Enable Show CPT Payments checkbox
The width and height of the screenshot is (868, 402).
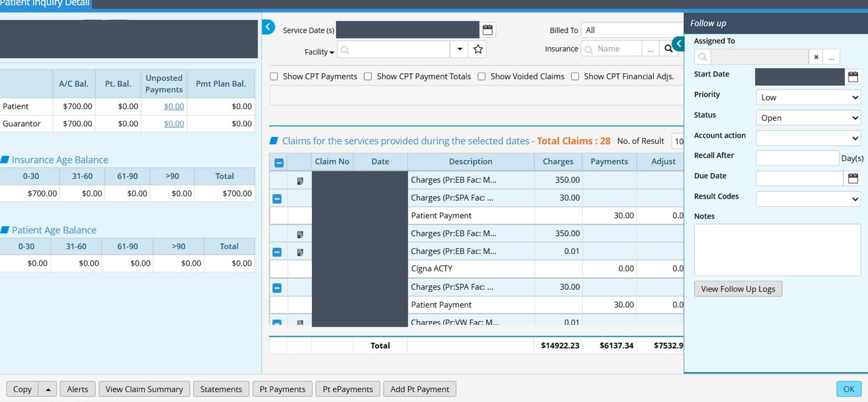pyautogui.click(x=274, y=76)
